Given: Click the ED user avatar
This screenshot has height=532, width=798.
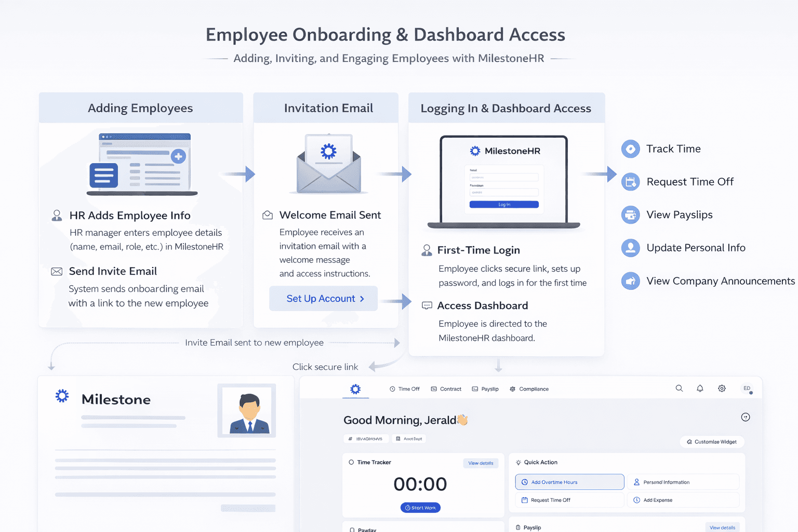Looking at the screenshot, I should tap(747, 389).
